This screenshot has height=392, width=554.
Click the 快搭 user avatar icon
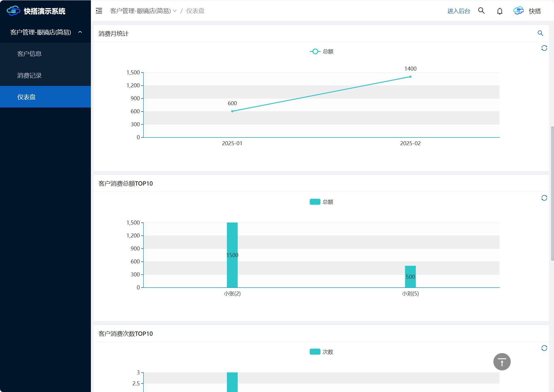pos(519,11)
